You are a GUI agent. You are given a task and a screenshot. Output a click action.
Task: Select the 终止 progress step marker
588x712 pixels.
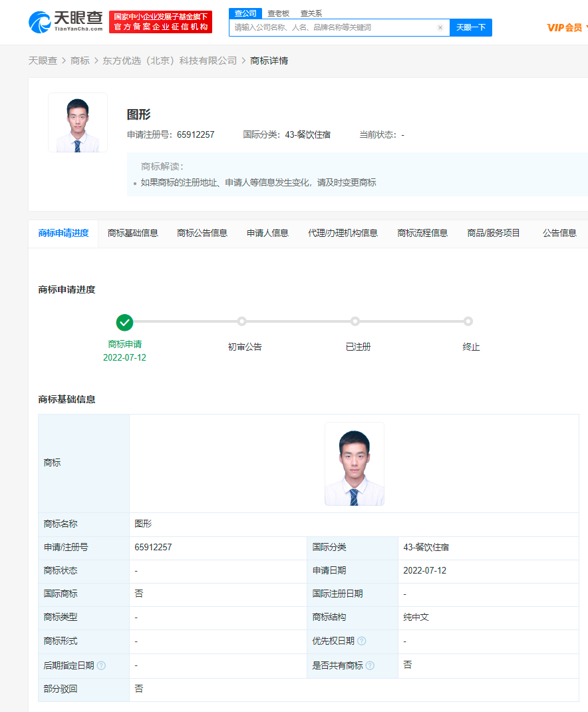pyautogui.click(x=468, y=321)
